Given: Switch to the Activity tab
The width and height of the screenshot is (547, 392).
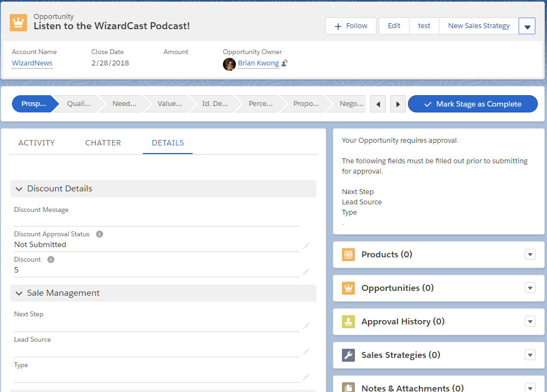Looking at the screenshot, I should pyautogui.click(x=37, y=143).
